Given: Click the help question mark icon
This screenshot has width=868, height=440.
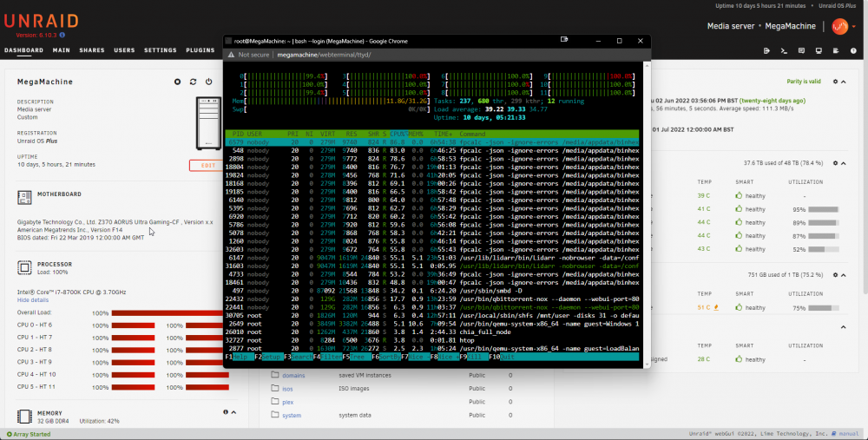Looking at the screenshot, I should click(x=853, y=51).
